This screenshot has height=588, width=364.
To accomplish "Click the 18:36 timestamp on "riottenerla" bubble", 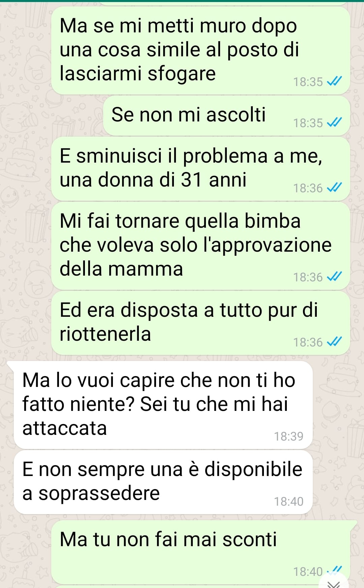I will (x=308, y=342).
